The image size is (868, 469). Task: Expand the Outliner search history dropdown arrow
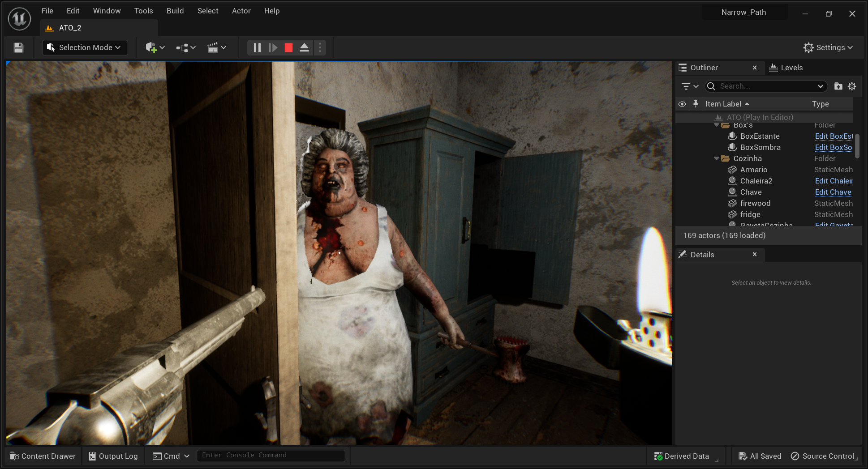pos(820,86)
